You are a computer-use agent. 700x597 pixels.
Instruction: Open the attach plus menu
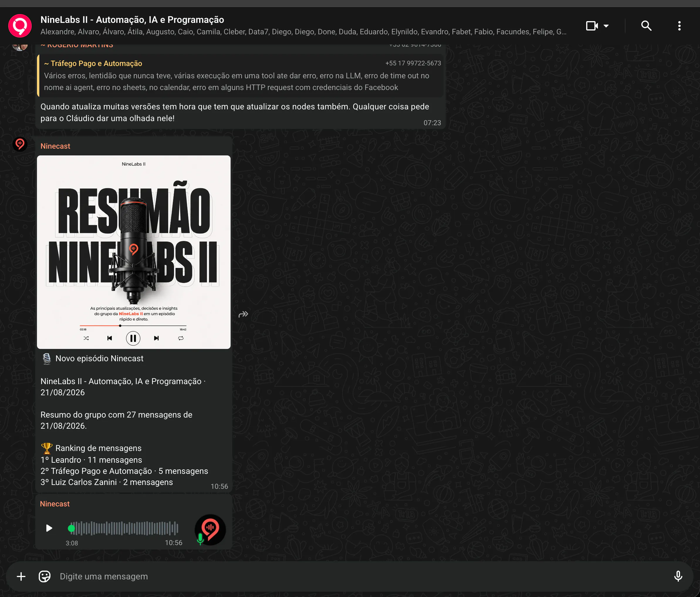pyautogui.click(x=21, y=576)
